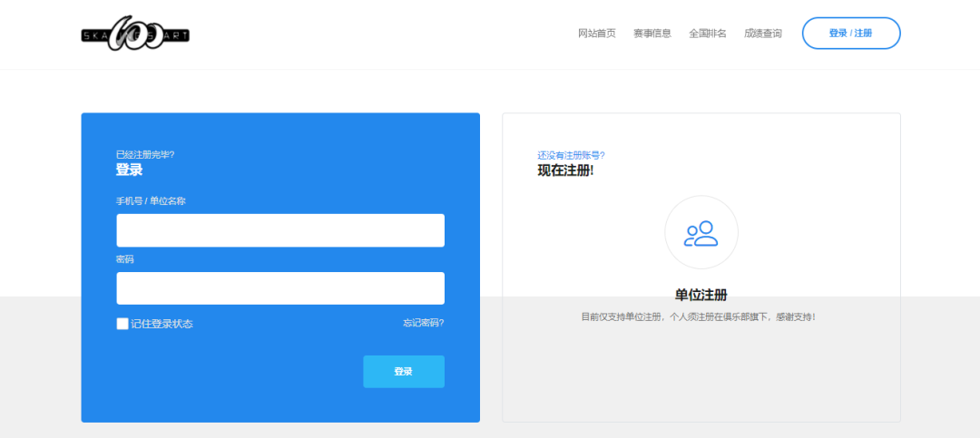Focus the 密码 password input field

(x=279, y=288)
